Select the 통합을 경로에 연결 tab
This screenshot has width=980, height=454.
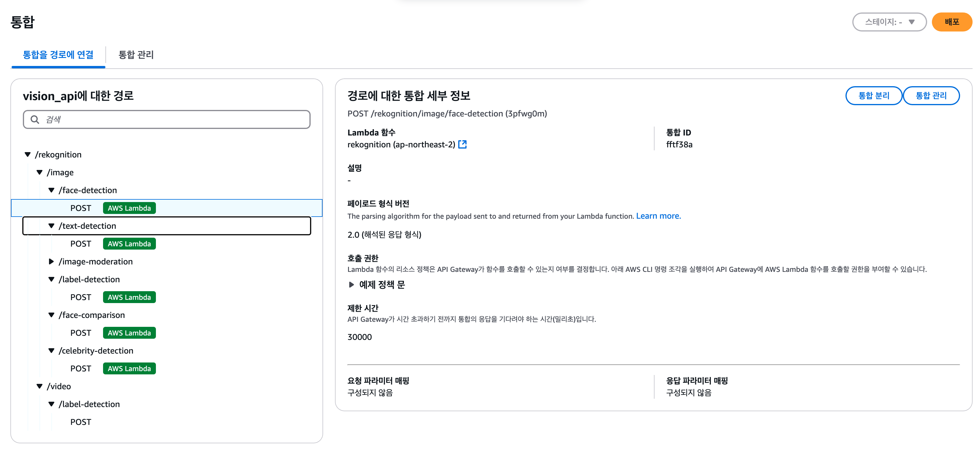pyautogui.click(x=58, y=55)
